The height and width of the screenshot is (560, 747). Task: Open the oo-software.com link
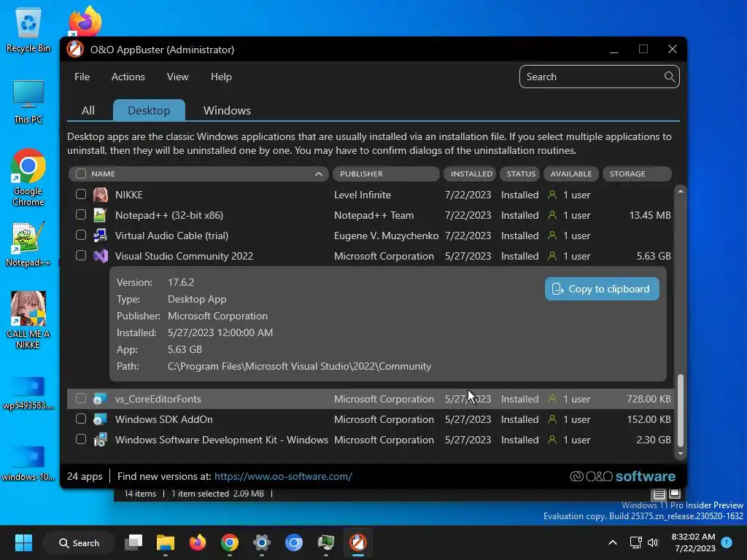tap(283, 476)
